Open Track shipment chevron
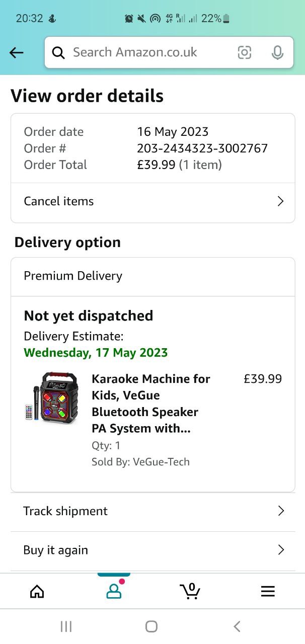Screen dimensions: 305x644 point(281,511)
